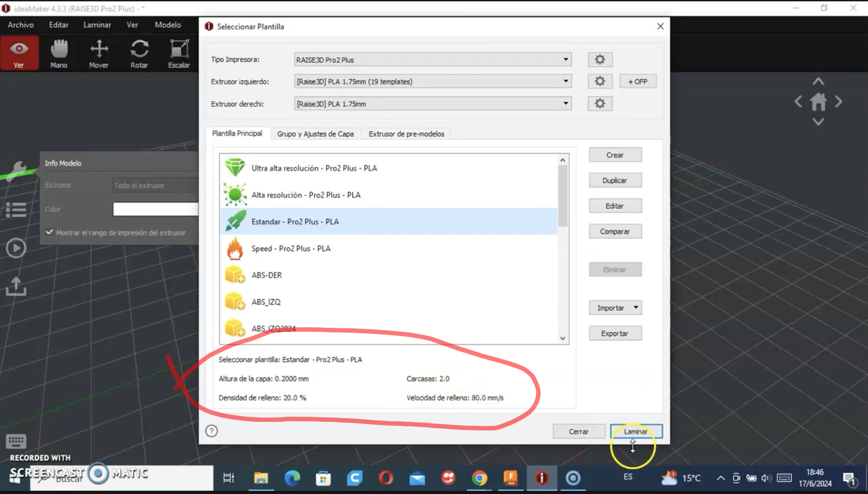Click the home view icon
The height and width of the screenshot is (494, 868).
pos(818,102)
